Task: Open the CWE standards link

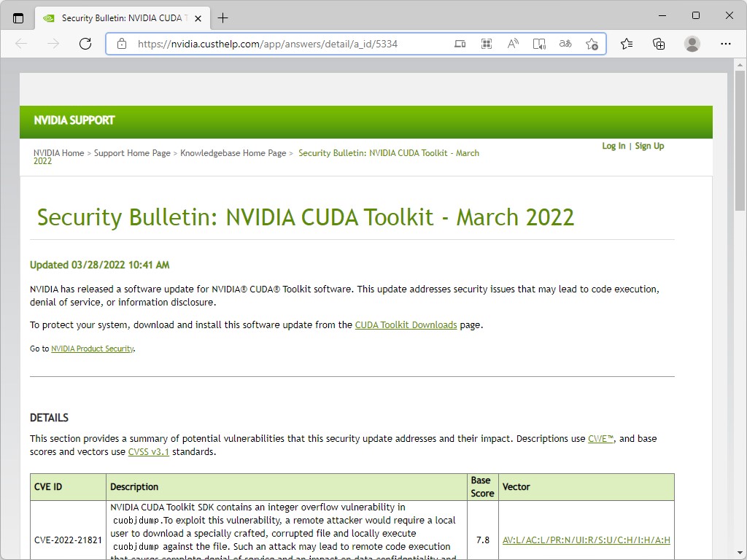Action: [x=601, y=438]
